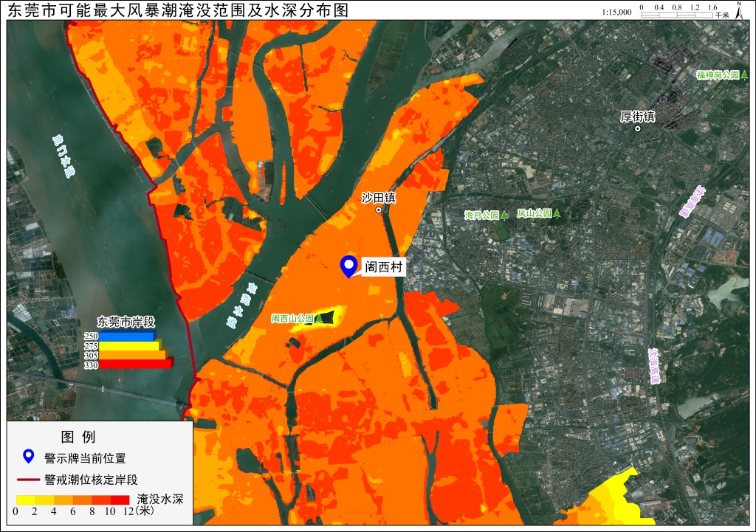
Task: Click the orange 305 bar under 东莞市岸段
Action: pyautogui.click(x=133, y=355)
